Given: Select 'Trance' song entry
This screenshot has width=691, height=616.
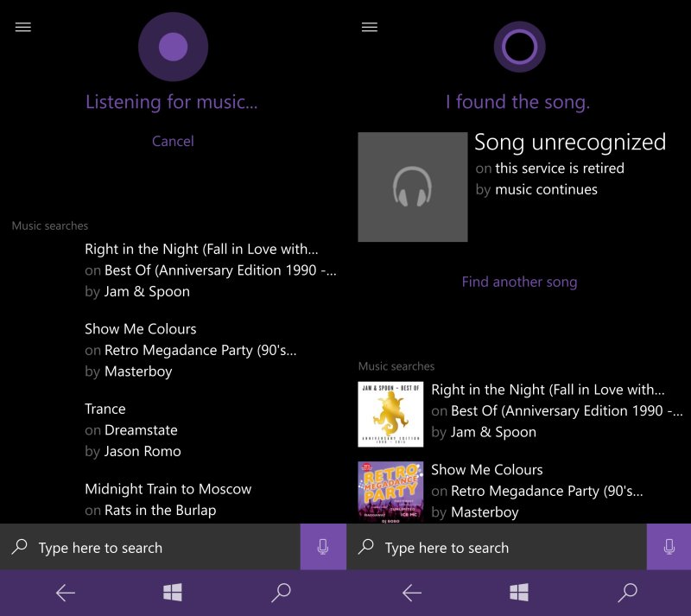Looking at the screenshot, I should pos(105,409).
